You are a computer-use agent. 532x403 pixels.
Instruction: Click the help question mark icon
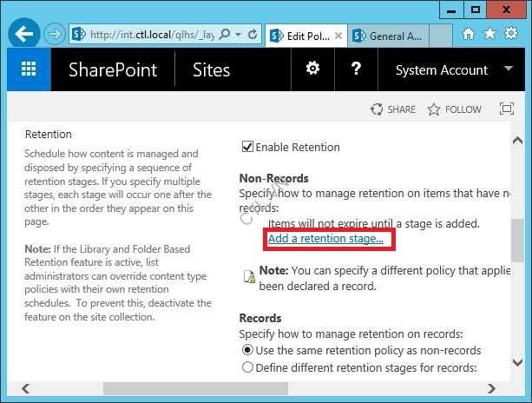356,70
